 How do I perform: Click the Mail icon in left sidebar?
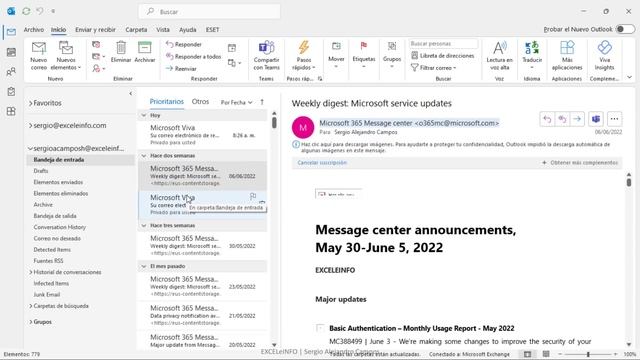click(11, 32)
